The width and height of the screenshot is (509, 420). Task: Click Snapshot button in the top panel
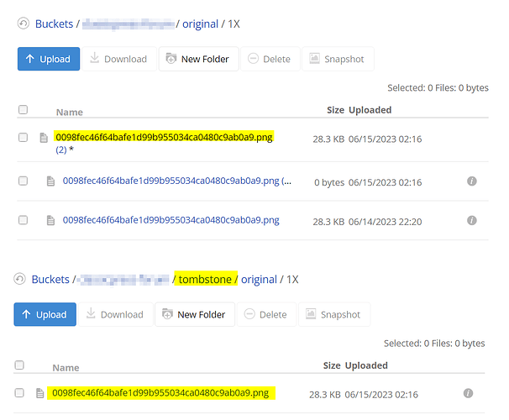coord(338,59)
